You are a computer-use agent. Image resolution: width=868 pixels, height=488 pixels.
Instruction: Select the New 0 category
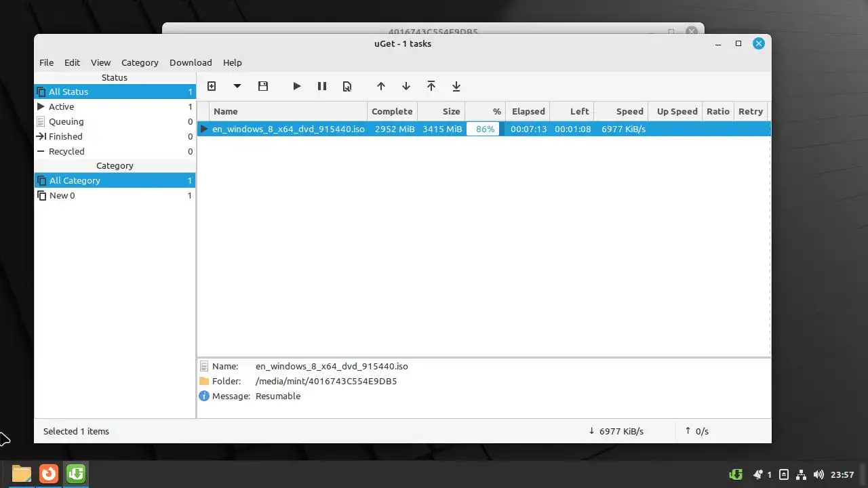click(115, 195)
